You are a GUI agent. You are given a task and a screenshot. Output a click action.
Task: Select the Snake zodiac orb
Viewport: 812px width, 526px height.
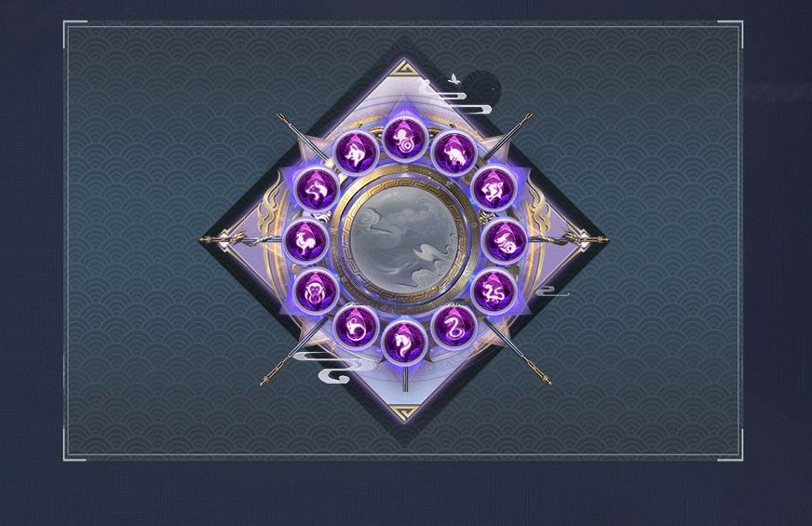tap(454, 328)
